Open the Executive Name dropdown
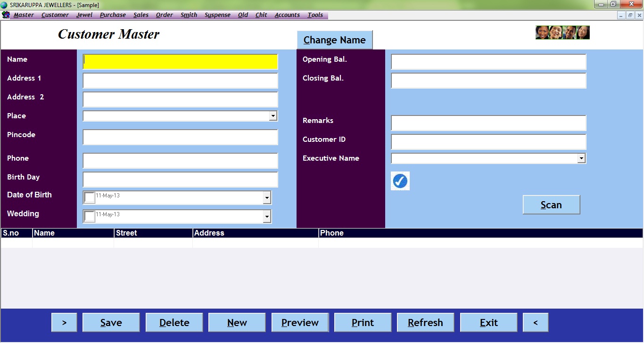 click(581, 158)
